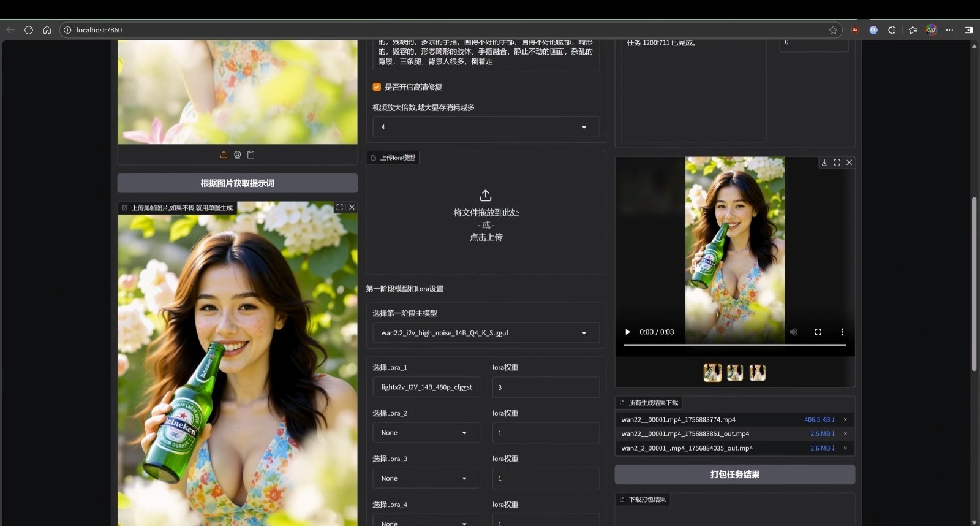Image resolution: width=980 pixels, height=526 pixels.
Task: Click the video progress seek bar
Action: pyautogui.click(x=734, y=345)
